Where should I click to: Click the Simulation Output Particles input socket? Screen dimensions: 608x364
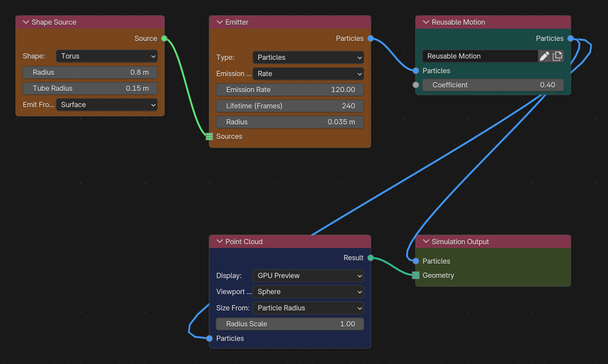click(416, 261)
